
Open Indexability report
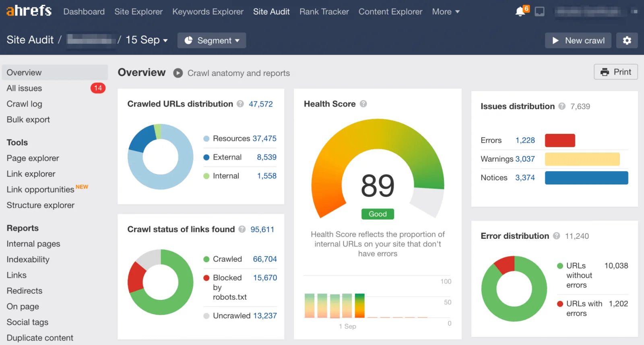[28, 259]
